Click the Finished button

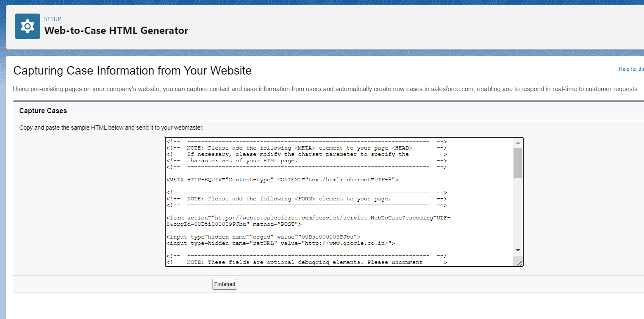point(225,284)
